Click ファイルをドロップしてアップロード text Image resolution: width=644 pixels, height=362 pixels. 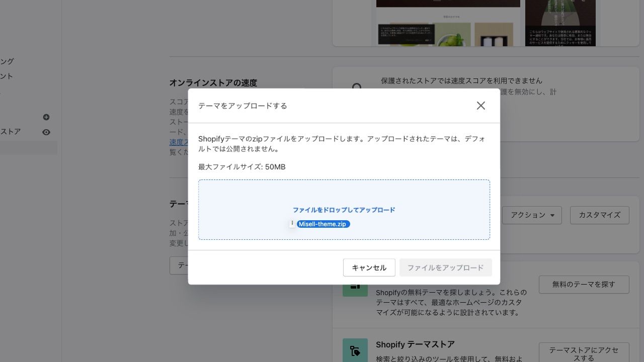344,210
